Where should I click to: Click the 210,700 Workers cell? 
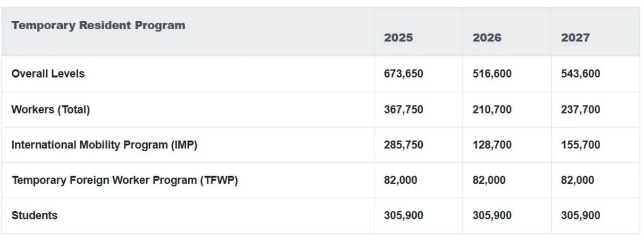coord(492,109)
